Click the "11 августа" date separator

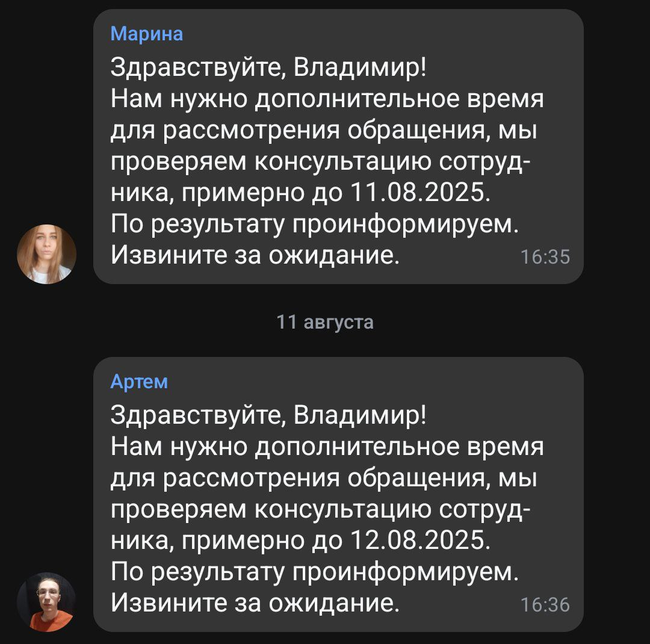click(325, 323)
